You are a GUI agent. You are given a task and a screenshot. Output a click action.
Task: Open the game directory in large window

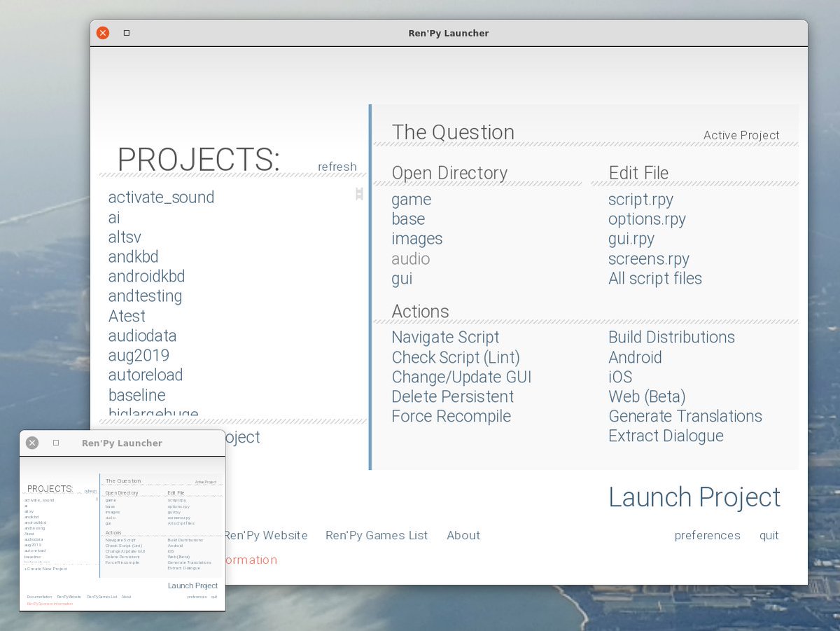[411, 200]
